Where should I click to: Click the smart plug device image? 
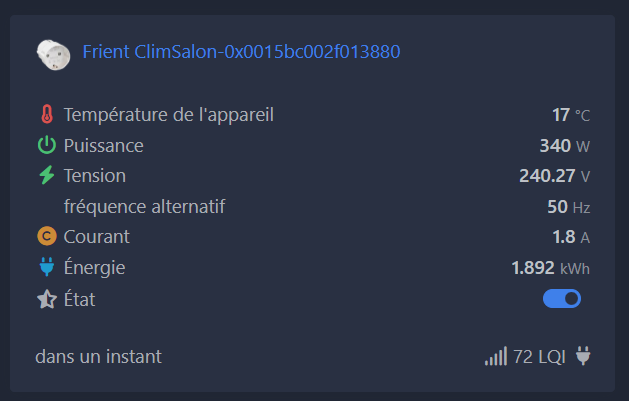(52, 53)
